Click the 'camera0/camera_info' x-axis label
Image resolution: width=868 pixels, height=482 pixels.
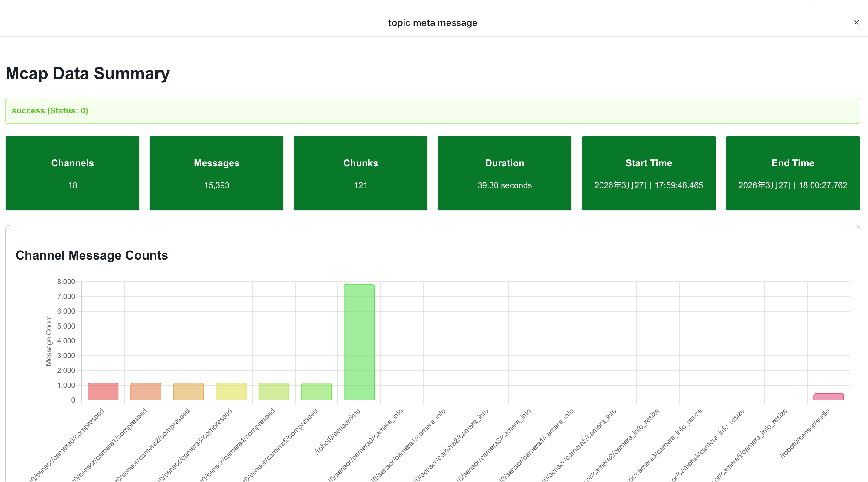click(366, 444)
